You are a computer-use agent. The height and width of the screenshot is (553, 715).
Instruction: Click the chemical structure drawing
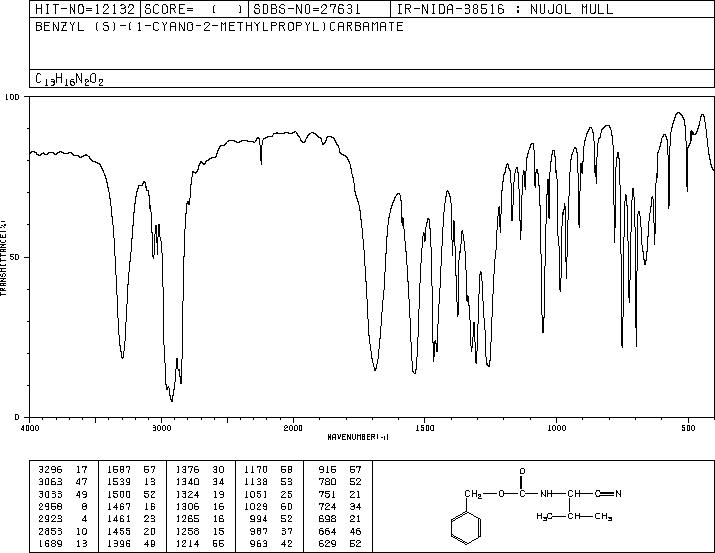click(x=536, y=506)
